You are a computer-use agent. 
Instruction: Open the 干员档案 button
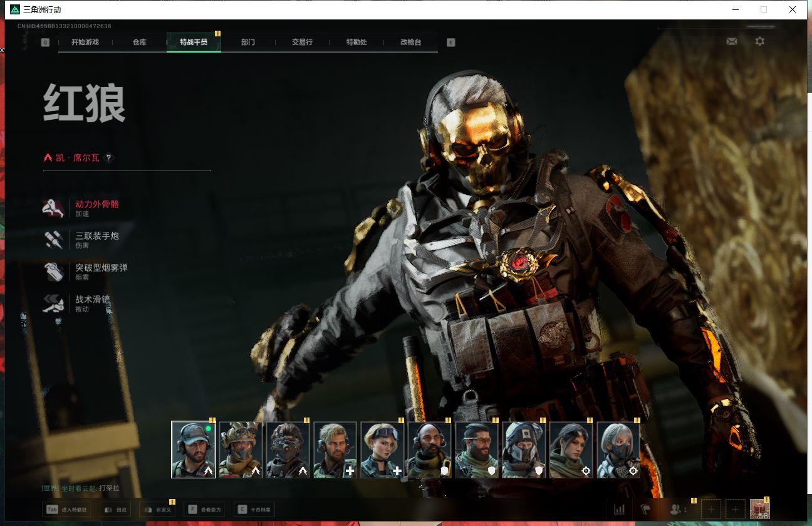point(254,510)
